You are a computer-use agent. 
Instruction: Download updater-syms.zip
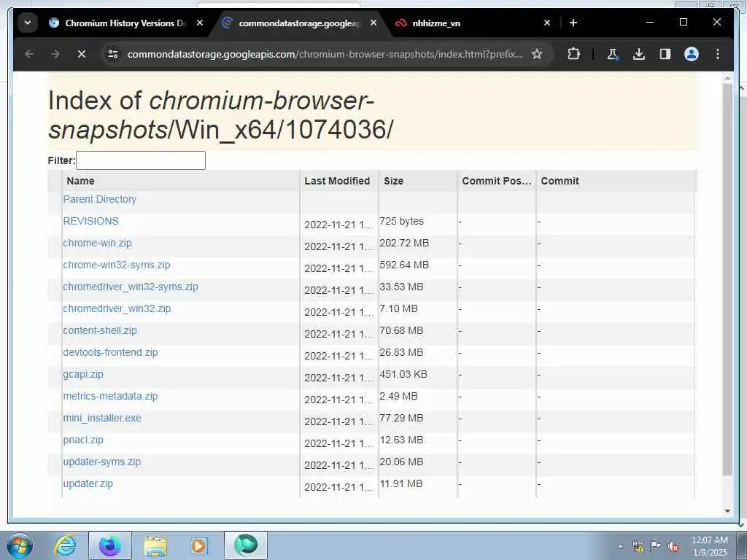[101, 462]
